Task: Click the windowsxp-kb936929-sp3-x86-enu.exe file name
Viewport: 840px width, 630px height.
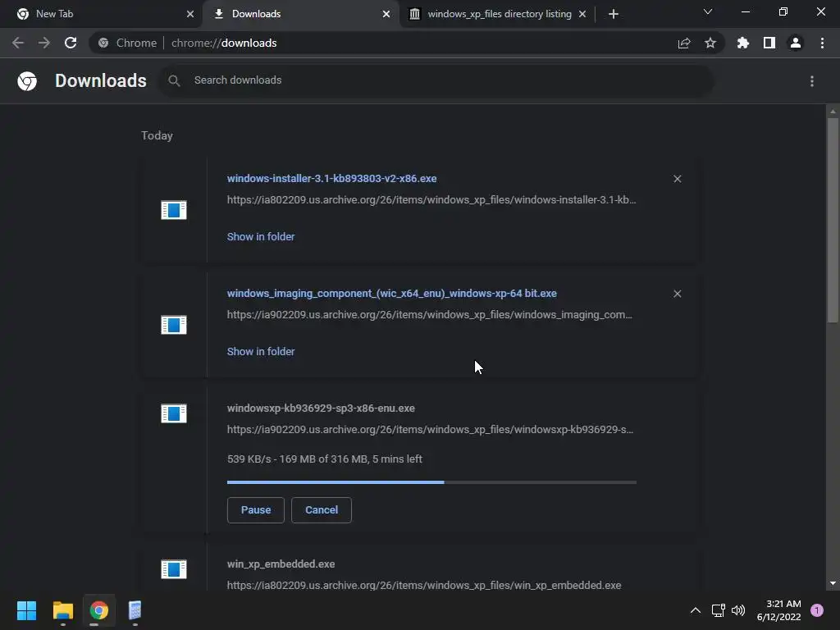Action: tap(321, 409)
